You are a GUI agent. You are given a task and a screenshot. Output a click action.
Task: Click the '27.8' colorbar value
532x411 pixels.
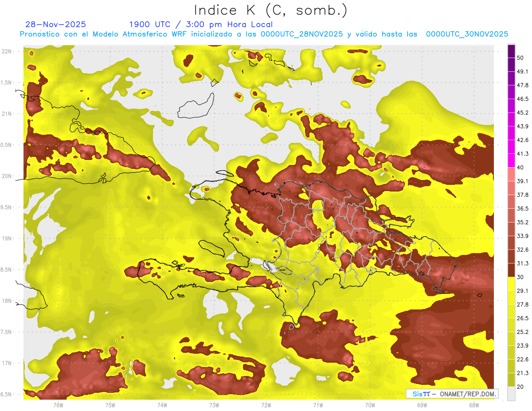tap(523, 304)
